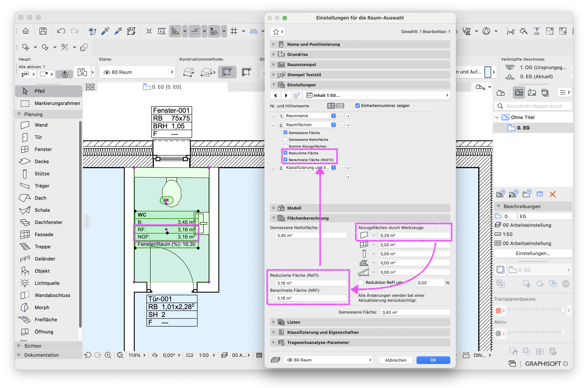
Task: Enable Reduktion ReFl um checkbox
Action: [x=361, y=283]
